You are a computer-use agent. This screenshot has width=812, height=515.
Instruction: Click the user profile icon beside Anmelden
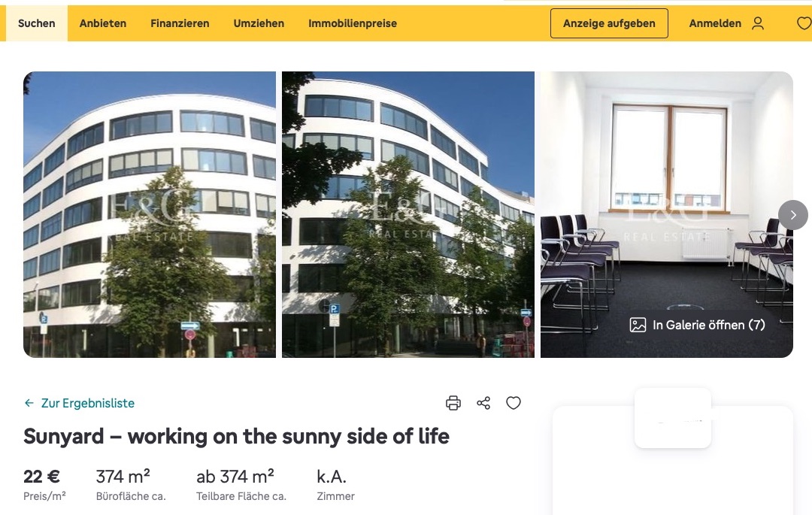tap(758, 23)
